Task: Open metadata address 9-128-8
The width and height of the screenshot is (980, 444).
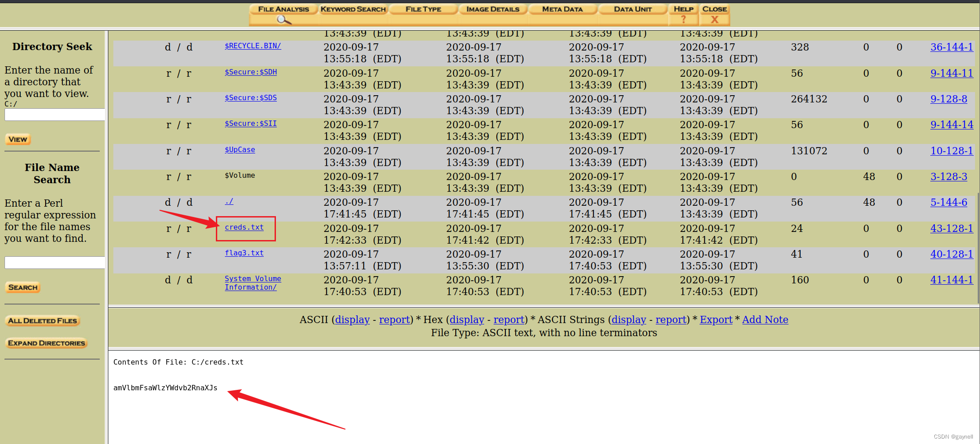Action: (x=949, y=99)
